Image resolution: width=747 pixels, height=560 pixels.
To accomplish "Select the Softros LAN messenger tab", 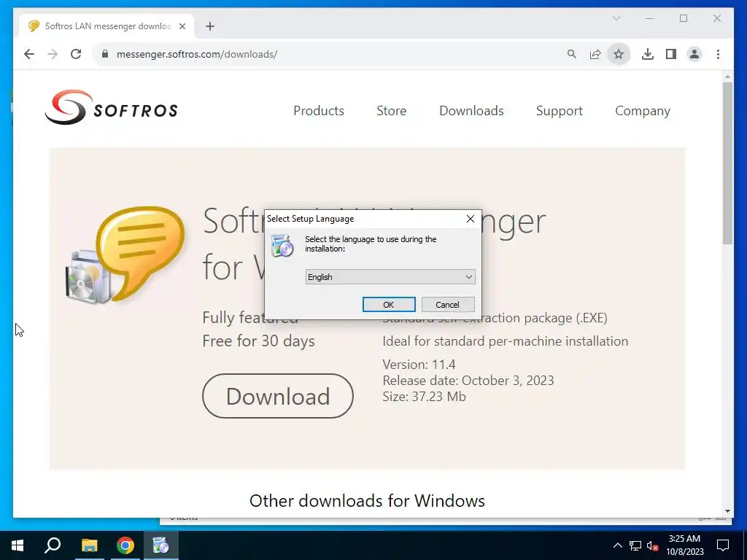I will click(107, 26).
